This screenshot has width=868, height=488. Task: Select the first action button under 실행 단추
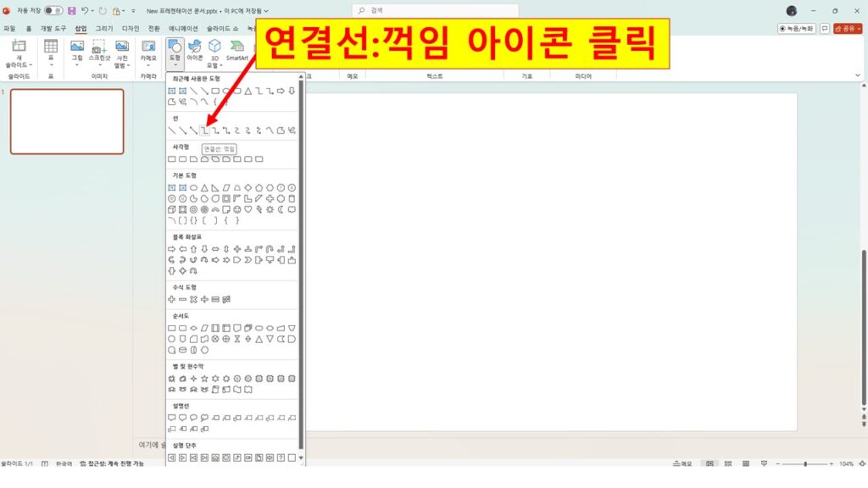pos(171,458)
